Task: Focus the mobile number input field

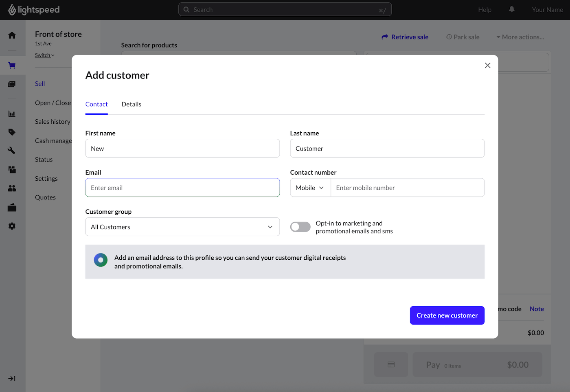Action: [x=407, y=188]
